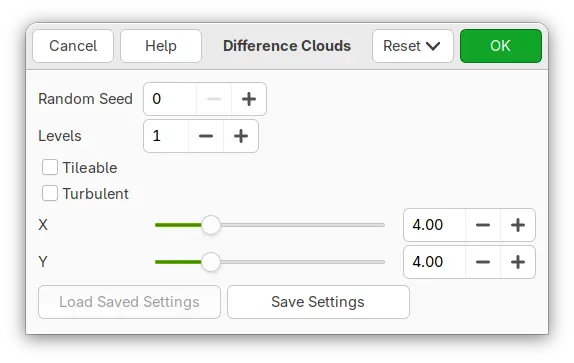Raise X value using plus icon
This screenshot has height=363, width=574.
(x=518, y=225)
